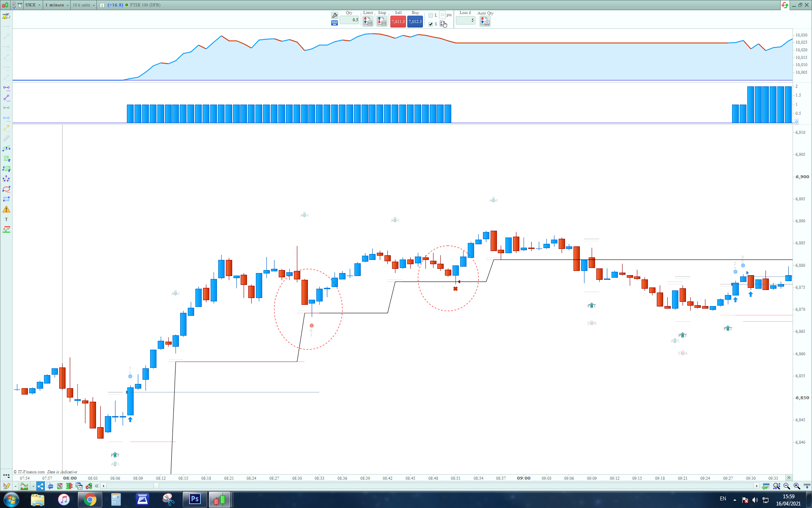Open Photoshop from the Windows taskbar
This screenshot has width=812, height=508.
pyautogui.click(x=195, y=499)
